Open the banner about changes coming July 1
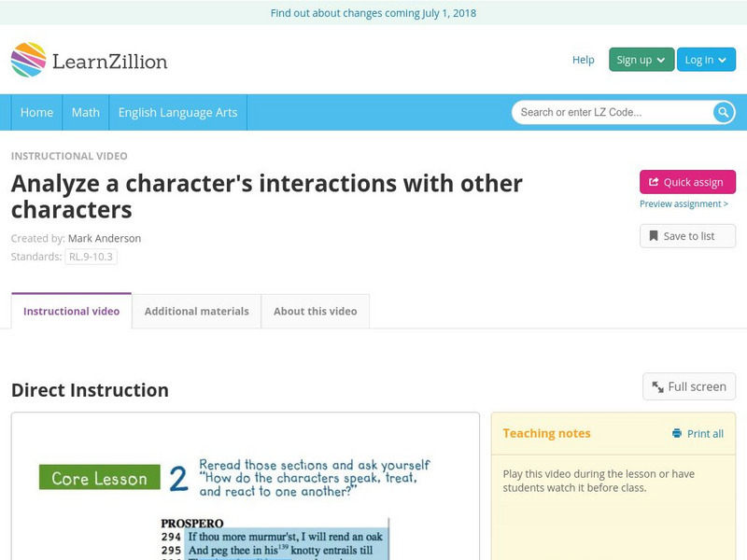 tap(373, 13)
